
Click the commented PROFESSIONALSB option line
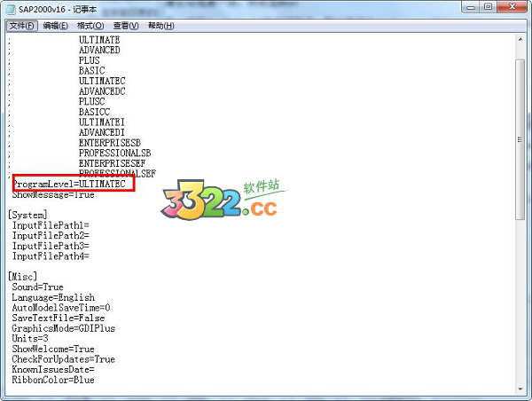[114, 153]
